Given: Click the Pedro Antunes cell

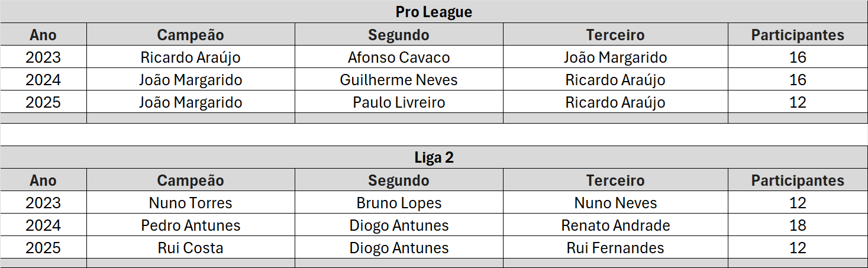Looking at the screenshot, I should [x=191, y=225].
